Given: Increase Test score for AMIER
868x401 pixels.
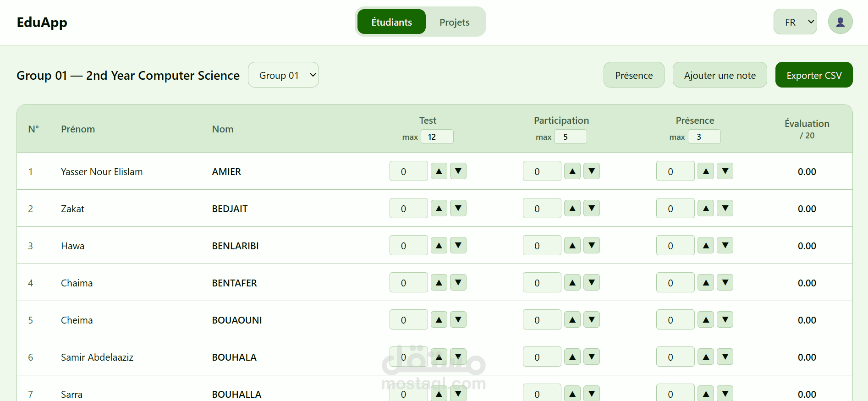Looking at the screenshot, I should (439, 171).
